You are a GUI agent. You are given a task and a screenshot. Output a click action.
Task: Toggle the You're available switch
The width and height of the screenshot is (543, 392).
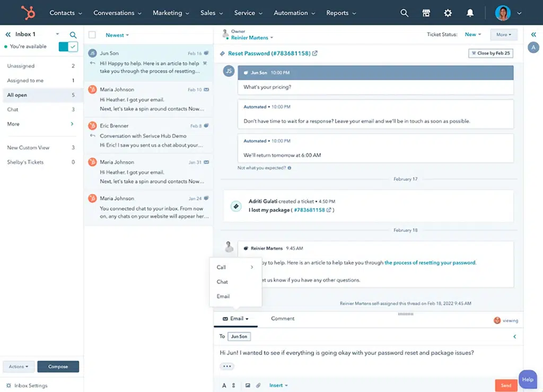click(68, 47)
